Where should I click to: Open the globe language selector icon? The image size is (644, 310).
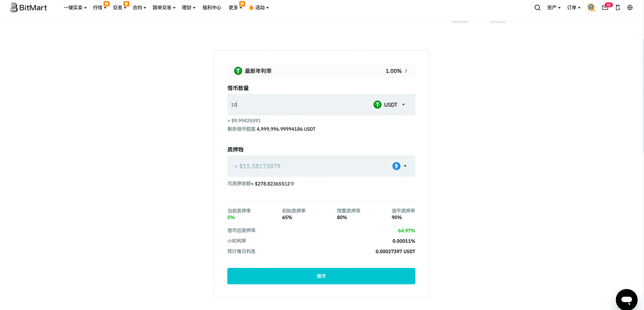[630, 8]
